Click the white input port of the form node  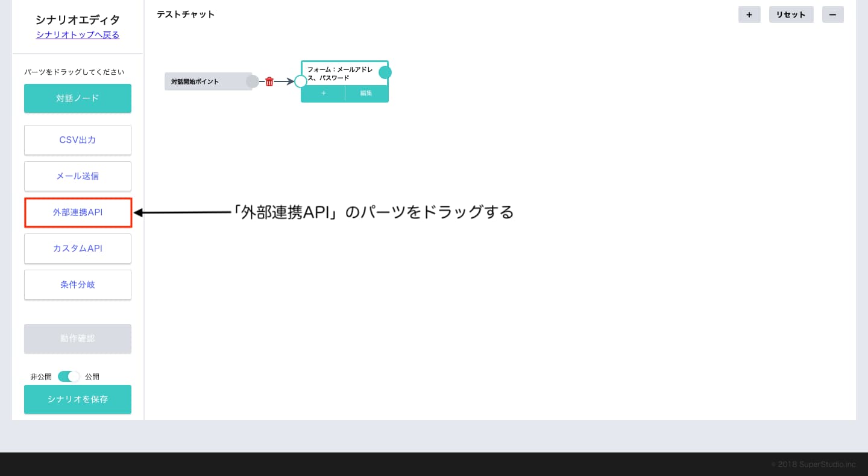click(x=301, y=81)
